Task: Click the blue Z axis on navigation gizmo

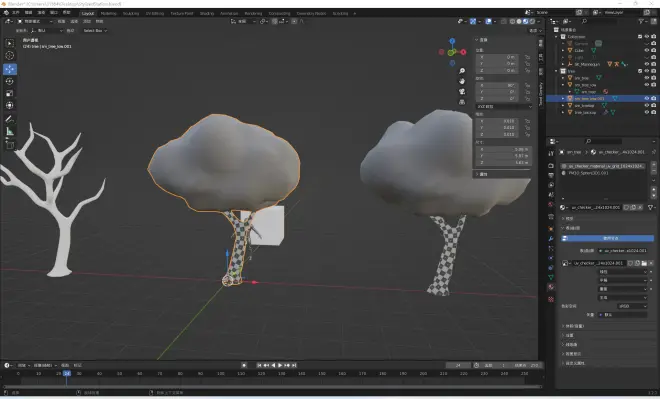Action: (x=452, y=41)
